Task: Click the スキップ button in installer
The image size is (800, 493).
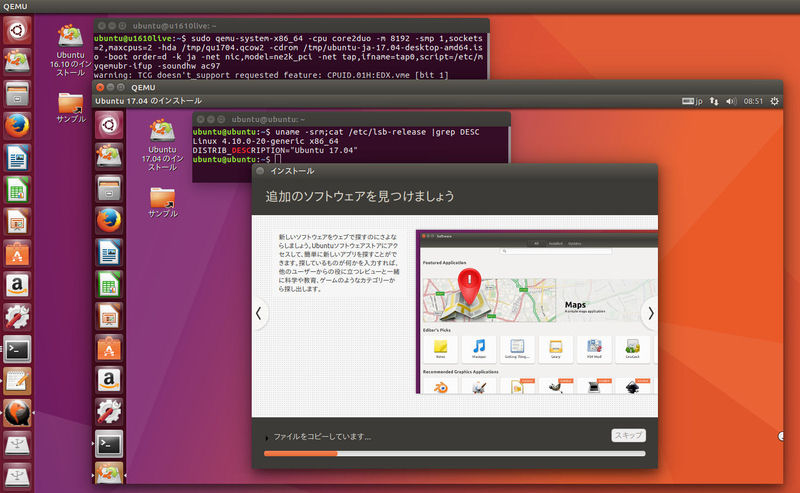Action: (629, 435)
